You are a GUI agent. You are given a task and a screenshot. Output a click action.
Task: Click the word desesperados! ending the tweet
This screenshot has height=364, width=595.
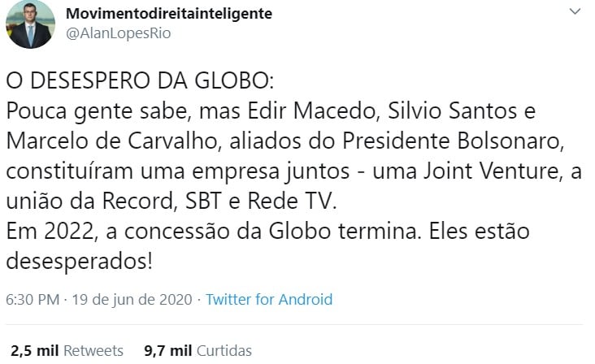[80, 261]
